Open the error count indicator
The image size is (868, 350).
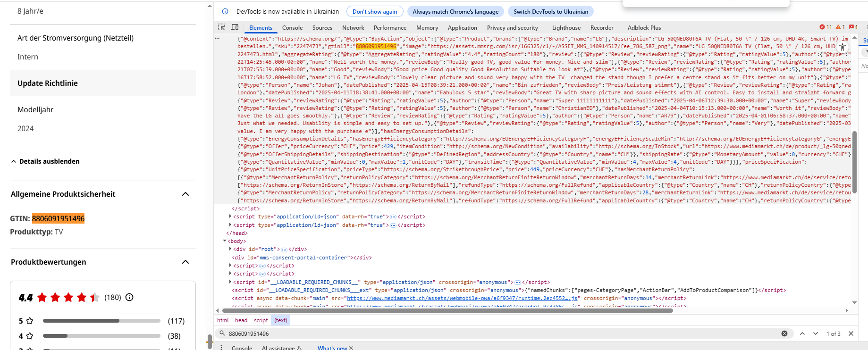tap(826, 27)
